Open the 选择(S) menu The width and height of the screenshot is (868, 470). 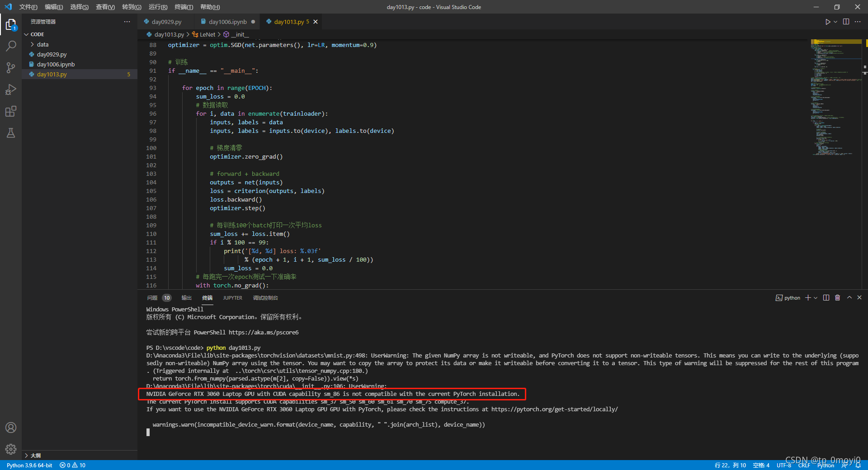pos(79,7)
